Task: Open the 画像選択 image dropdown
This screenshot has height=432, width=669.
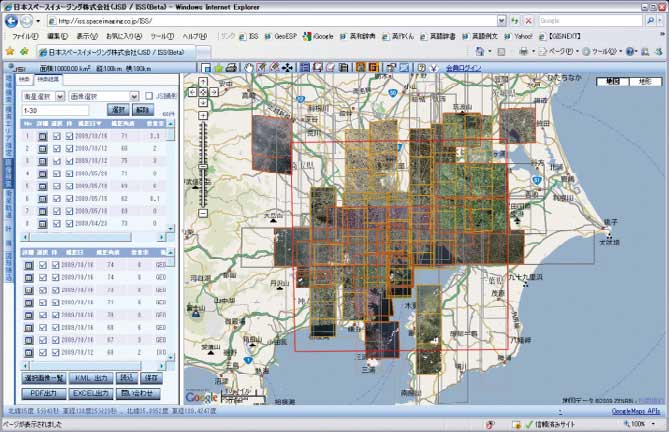Action: (x=102, y=96)
